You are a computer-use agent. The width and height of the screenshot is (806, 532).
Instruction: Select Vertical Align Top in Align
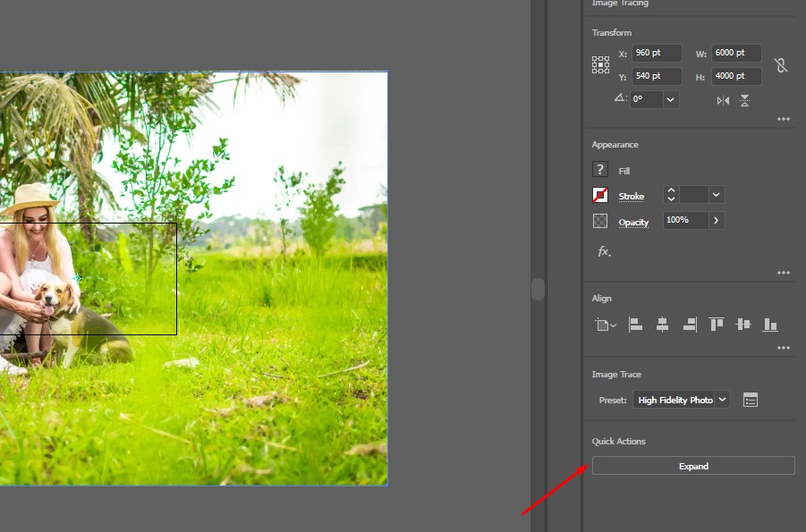click(716, 325)
